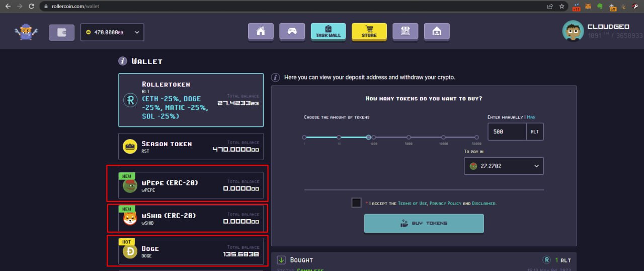Click the yellow 'off' extension icon
The image size is (644, 271).
[x=612, y=7]
